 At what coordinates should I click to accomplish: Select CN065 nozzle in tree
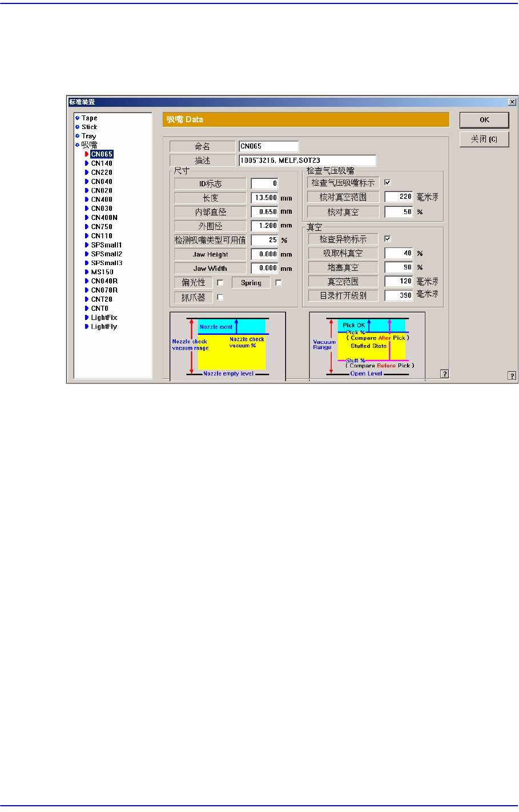click(x=102, y=154)
